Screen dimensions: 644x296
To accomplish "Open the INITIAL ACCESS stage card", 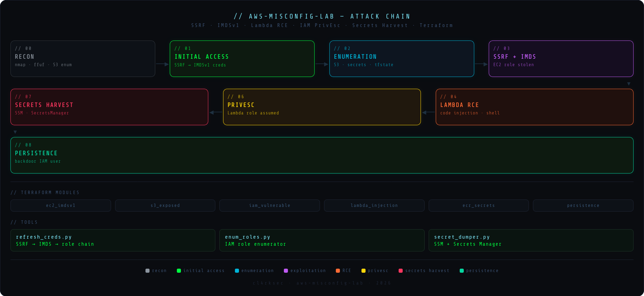I will tap(242, 59).
